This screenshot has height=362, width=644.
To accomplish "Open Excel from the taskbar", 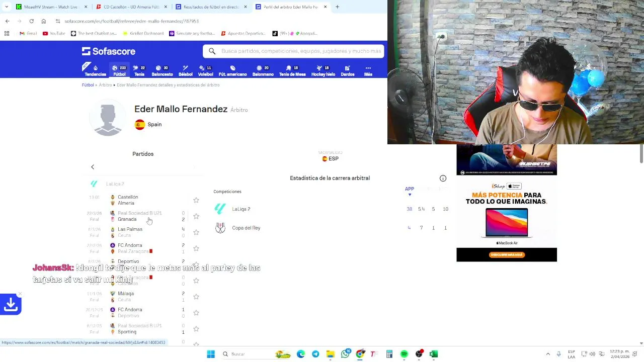I will pyautogui.click(x=434, y=354).
